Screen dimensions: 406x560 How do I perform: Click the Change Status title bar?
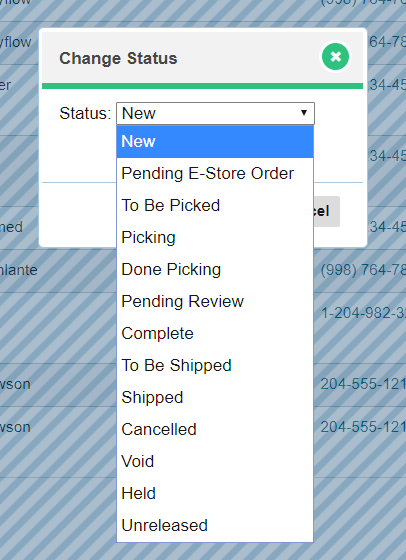202,58
